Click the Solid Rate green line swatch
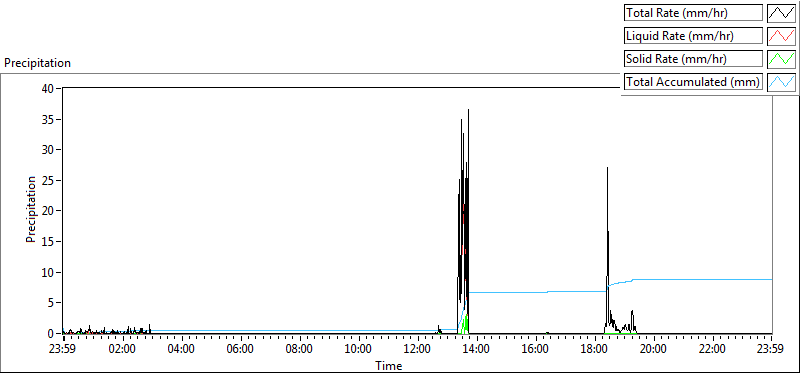The image size is (800, 373). pos(782,58)
